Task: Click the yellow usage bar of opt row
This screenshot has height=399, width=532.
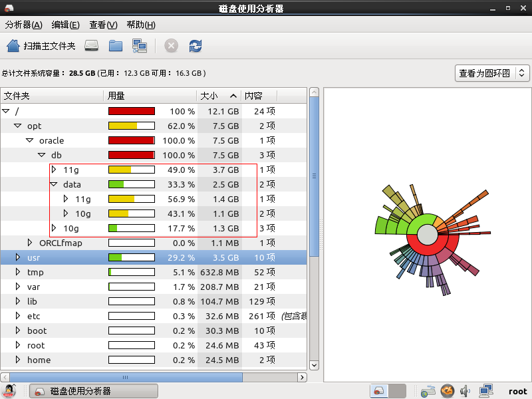Action: coord(132,126)
